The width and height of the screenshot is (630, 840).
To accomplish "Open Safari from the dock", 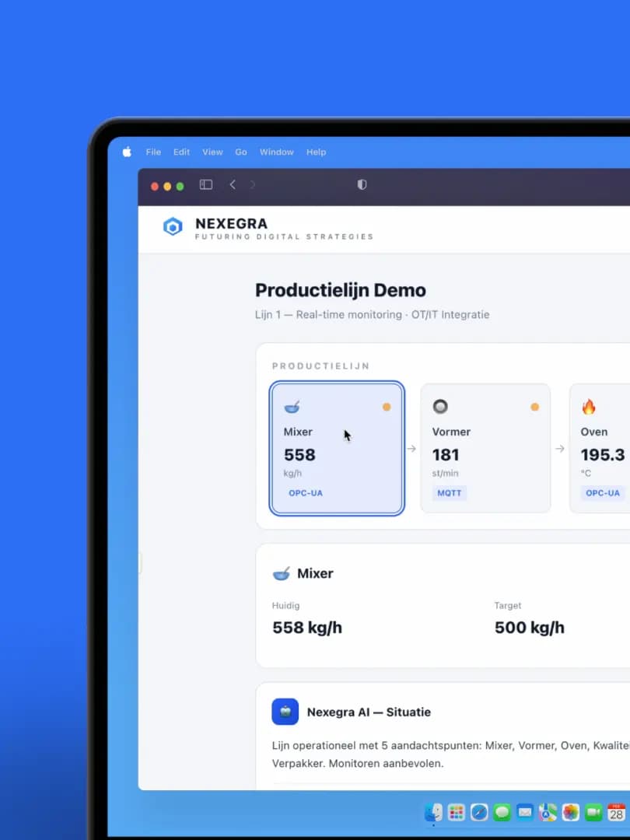I will point(479,812).
